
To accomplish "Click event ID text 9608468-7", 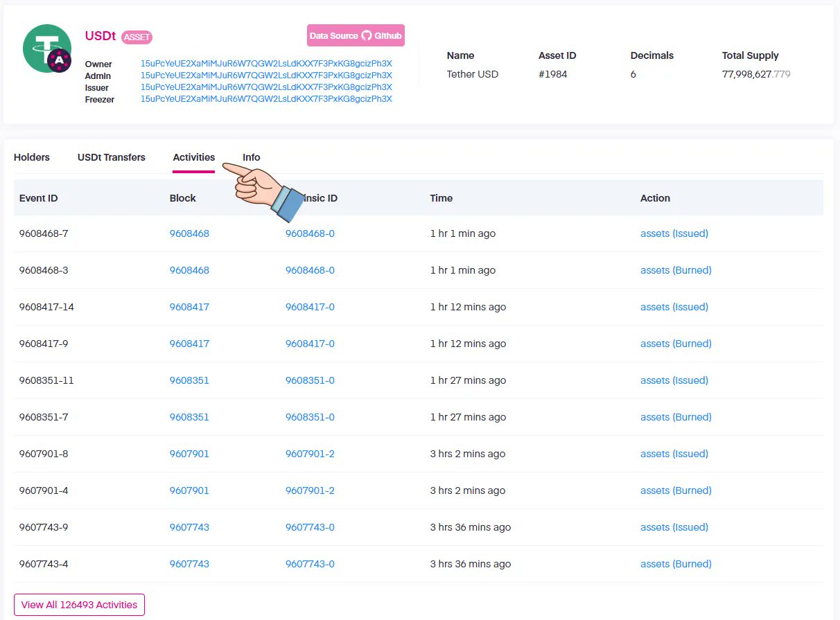I will pos(44,233).
